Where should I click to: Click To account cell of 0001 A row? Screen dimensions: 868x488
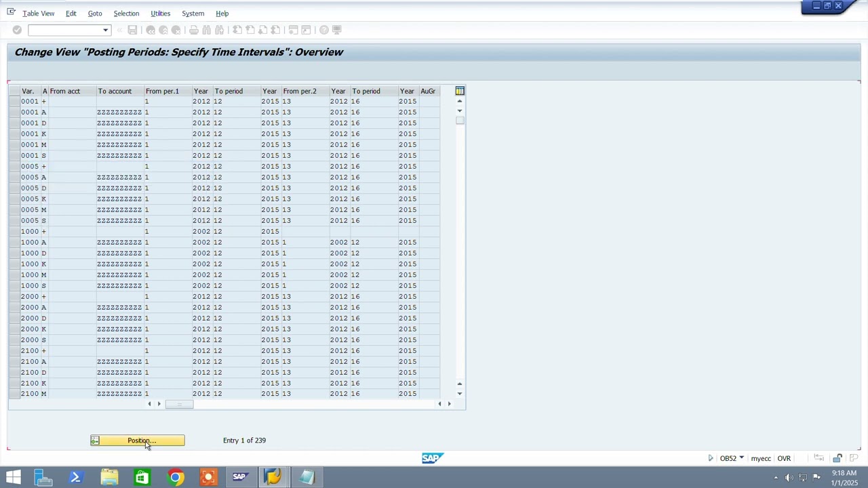tap(120, 113)
